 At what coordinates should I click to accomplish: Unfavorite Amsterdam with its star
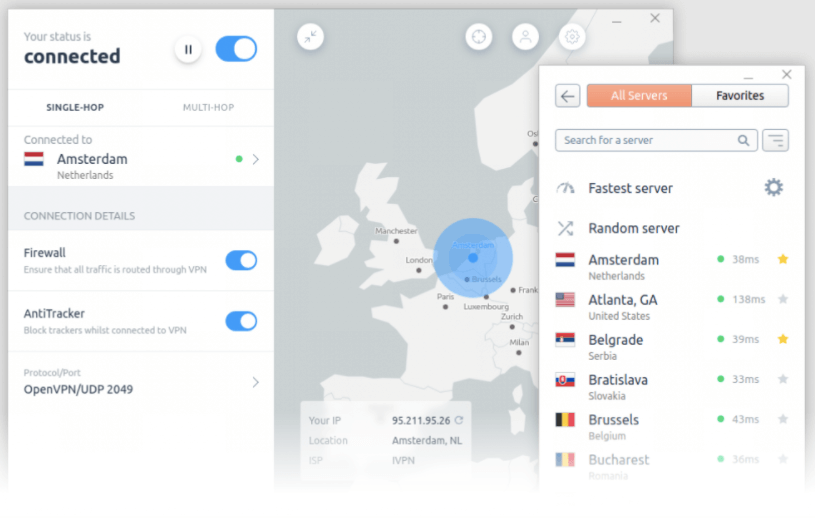tap(783, 259)
